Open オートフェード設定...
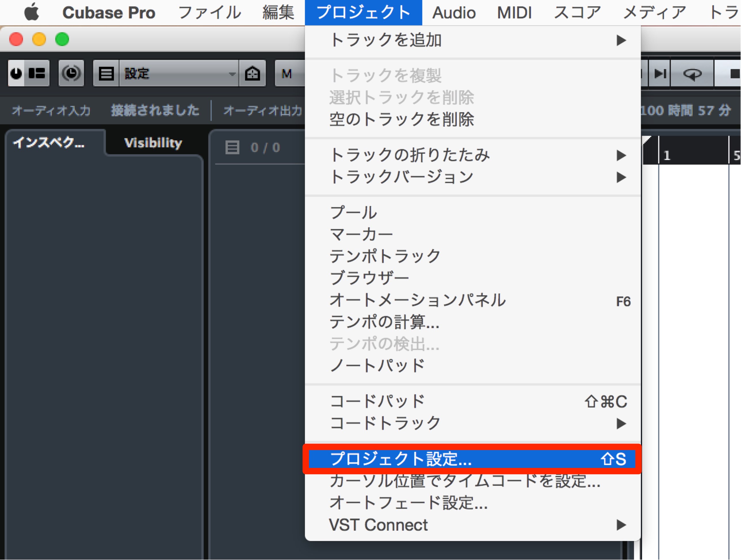Image resolution: width=741 pixels, height=560 pixels. click(x=473, y=503)
